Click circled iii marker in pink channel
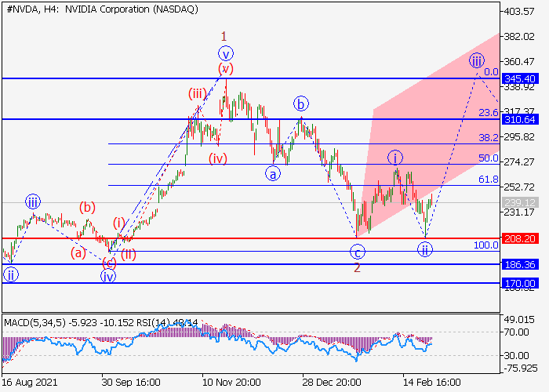The image size is (549, 392). pos(477,61)
